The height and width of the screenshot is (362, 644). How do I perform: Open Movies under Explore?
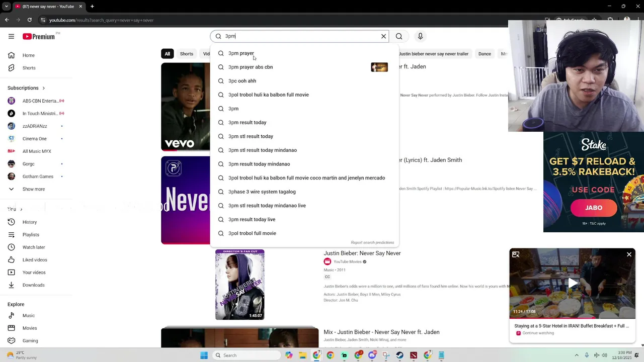(x=29, y=328)
